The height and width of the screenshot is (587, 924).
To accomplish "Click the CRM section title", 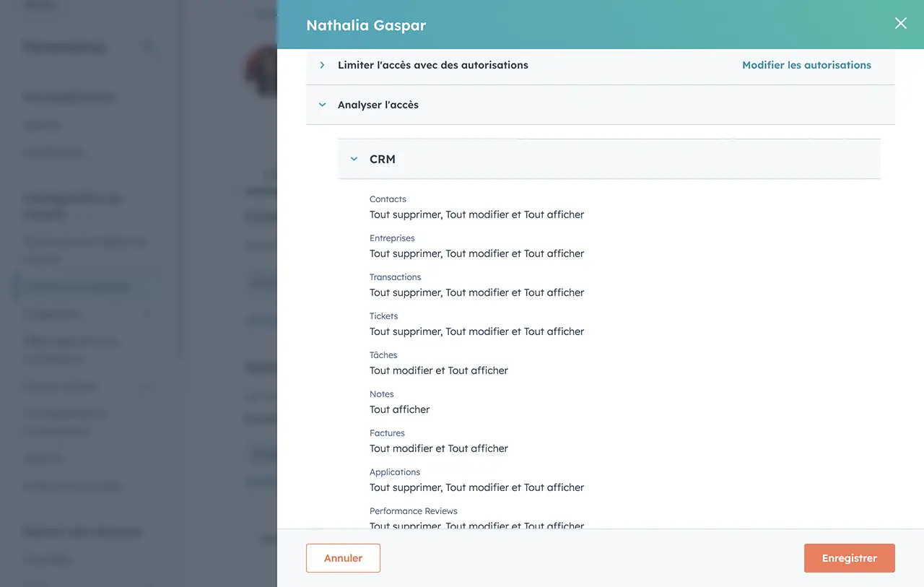I will tap(383, 159).
